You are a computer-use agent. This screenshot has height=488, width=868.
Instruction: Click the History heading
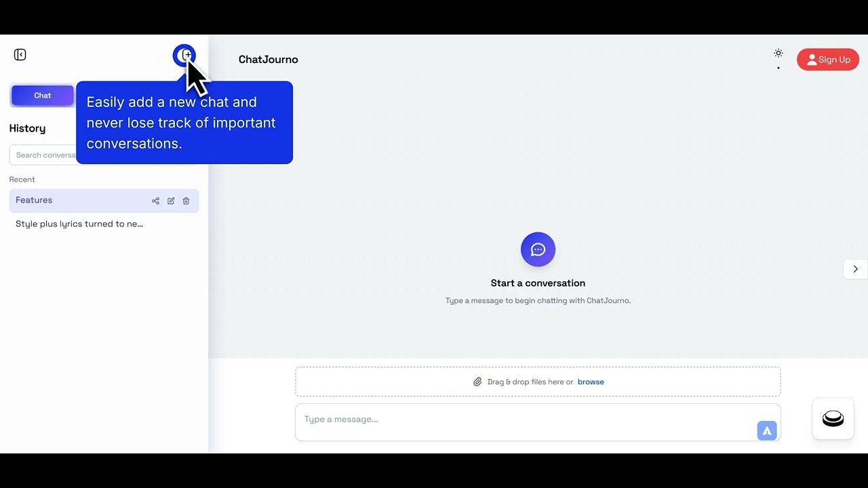pyautogui.click(x=27, y=128)
